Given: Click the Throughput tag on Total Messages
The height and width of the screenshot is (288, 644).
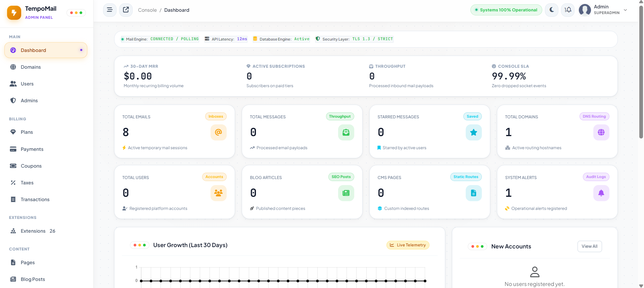Looking at the screenshot, I should click(x=340, y=116).
